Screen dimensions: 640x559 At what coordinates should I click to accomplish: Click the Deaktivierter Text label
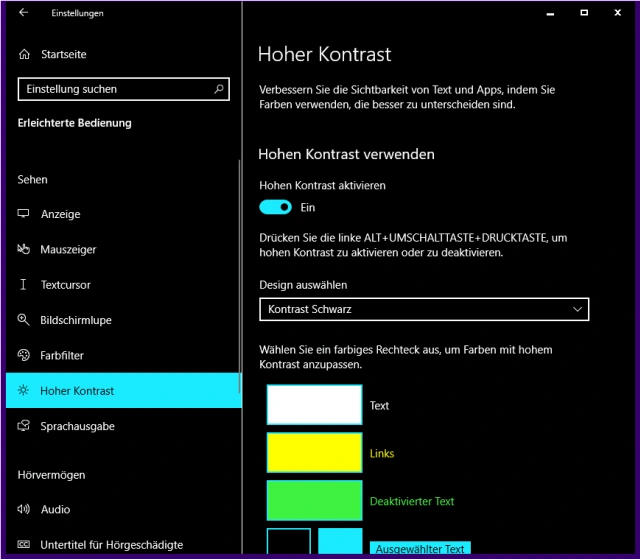click(412, 501)
